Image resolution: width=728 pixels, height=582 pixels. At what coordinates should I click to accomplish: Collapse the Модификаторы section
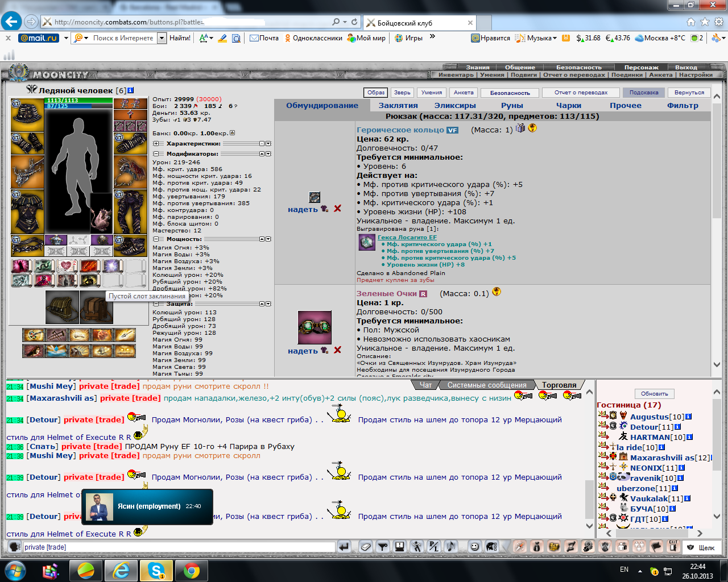tap(155, 154)
